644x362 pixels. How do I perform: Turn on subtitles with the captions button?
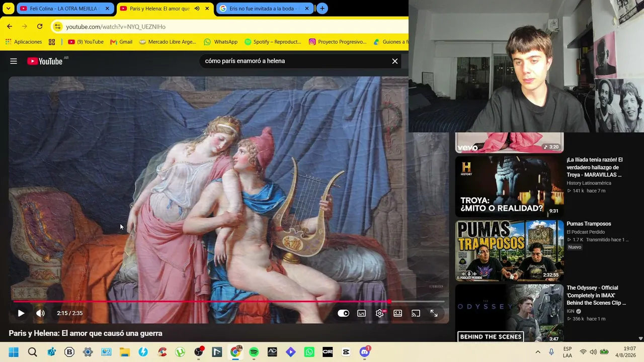click(x=361, y=313)
